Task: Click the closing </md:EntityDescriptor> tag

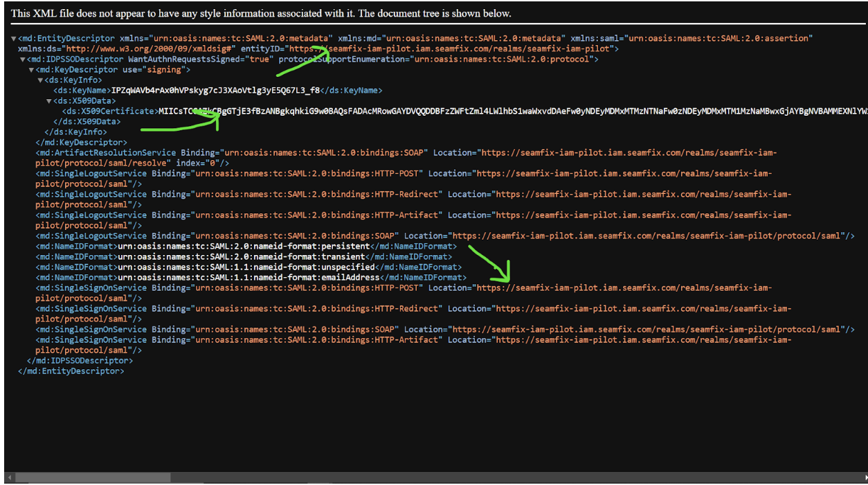Action: point(71,371)
